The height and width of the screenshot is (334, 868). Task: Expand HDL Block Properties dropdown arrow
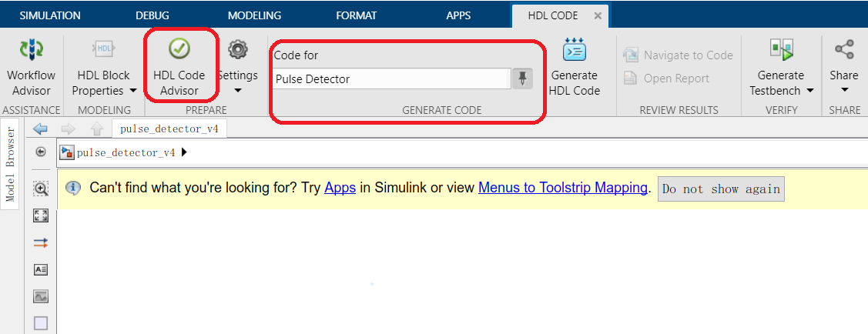click(132, 90)
